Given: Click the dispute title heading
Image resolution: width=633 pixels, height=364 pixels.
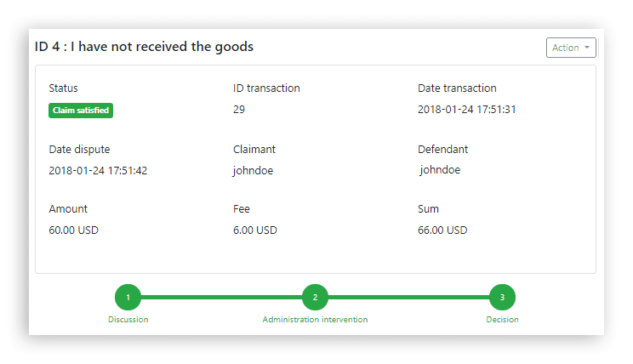Looking at the screenshot, I should pos(143,47).
